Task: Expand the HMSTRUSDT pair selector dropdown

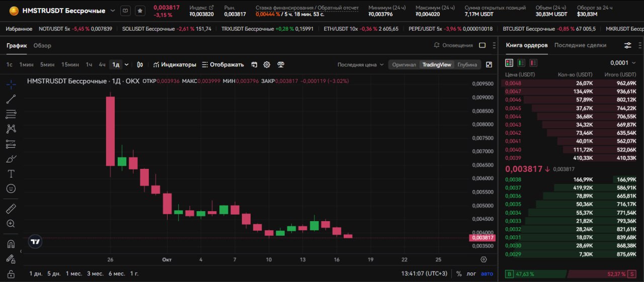Action: click(x=112, y=11)
